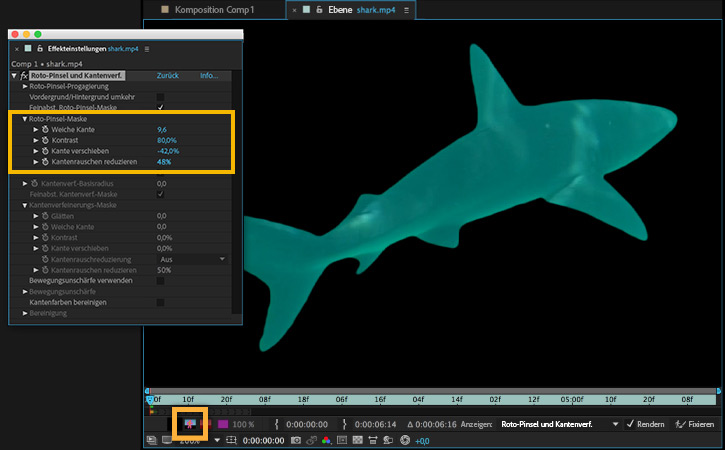
Task: Enable Bewegungsunschärfe verwenden checkbox
Action: tap(160, 281)
